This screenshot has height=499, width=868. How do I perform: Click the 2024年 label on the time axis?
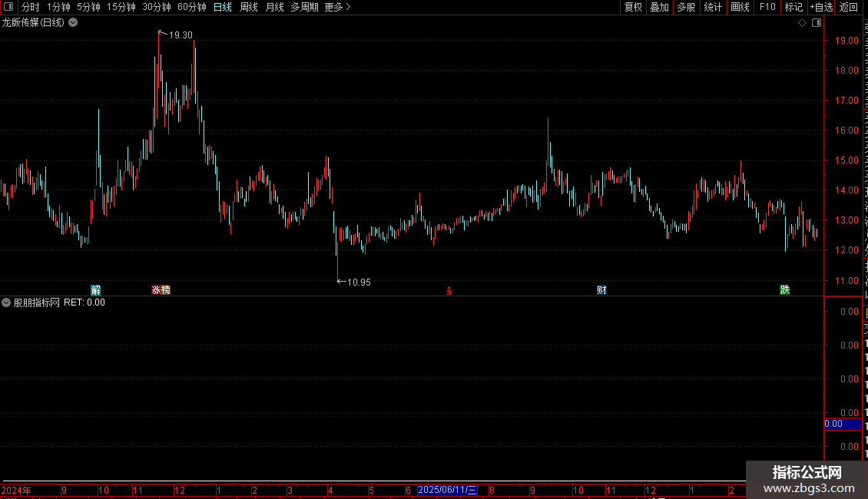tap(16, 490)
